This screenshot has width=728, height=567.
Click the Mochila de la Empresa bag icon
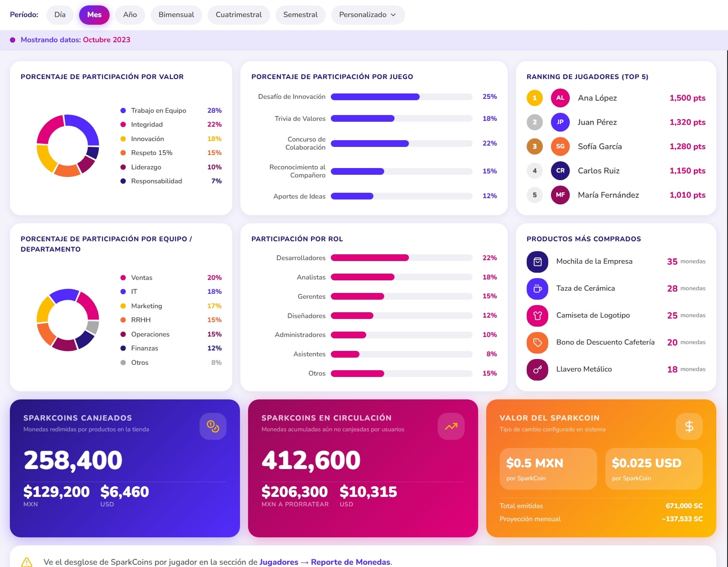tap(537, 262)
